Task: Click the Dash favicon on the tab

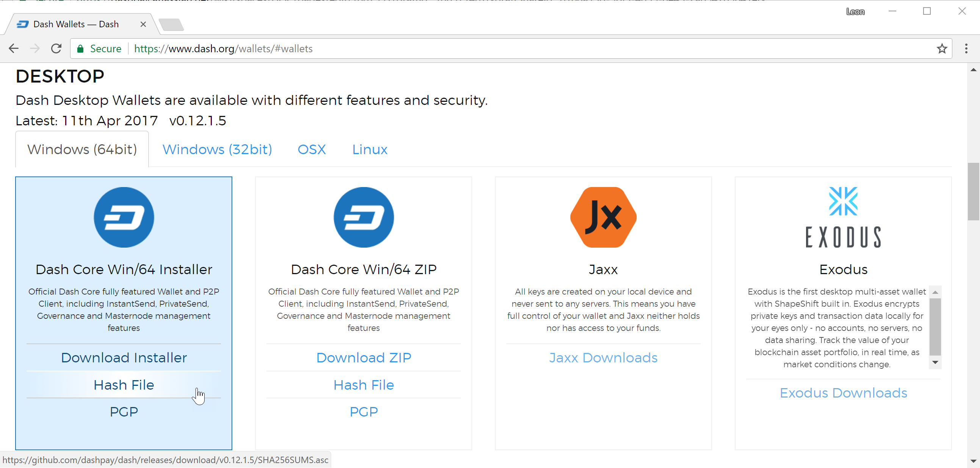Action: click(x=22, y=24)
